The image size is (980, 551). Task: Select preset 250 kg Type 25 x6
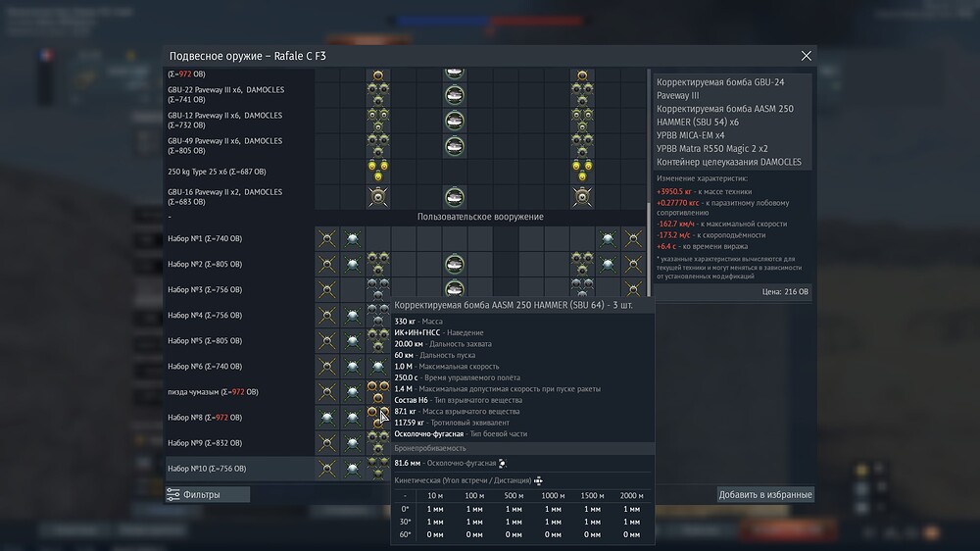click(x=217, y=172)
